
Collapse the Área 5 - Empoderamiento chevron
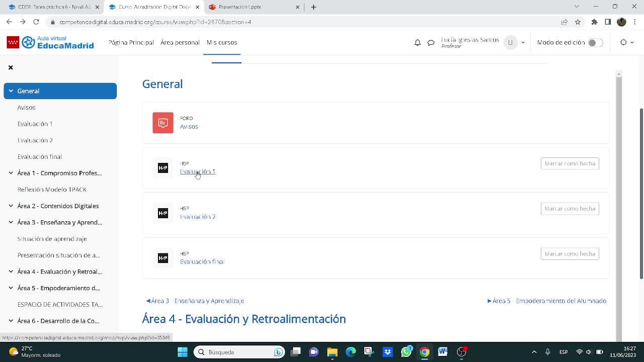coord(11,288)
